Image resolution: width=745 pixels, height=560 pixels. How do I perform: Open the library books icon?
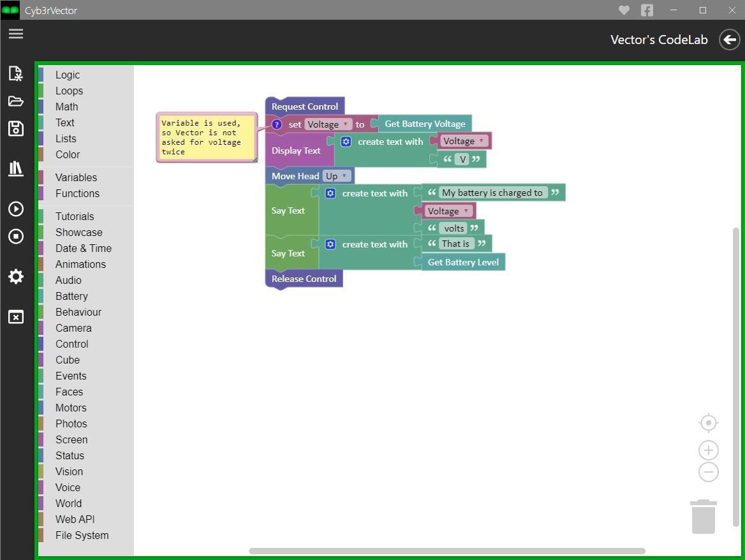pyautogui.click(x=16, y=168)
